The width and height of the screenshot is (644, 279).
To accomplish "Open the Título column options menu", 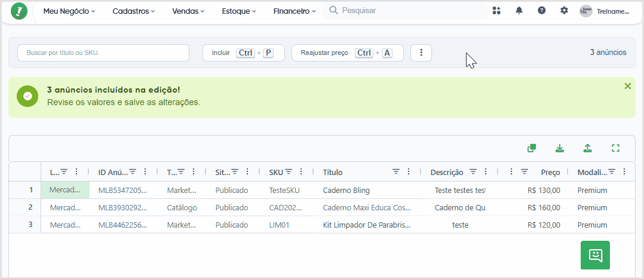I will tap(408, 171).
